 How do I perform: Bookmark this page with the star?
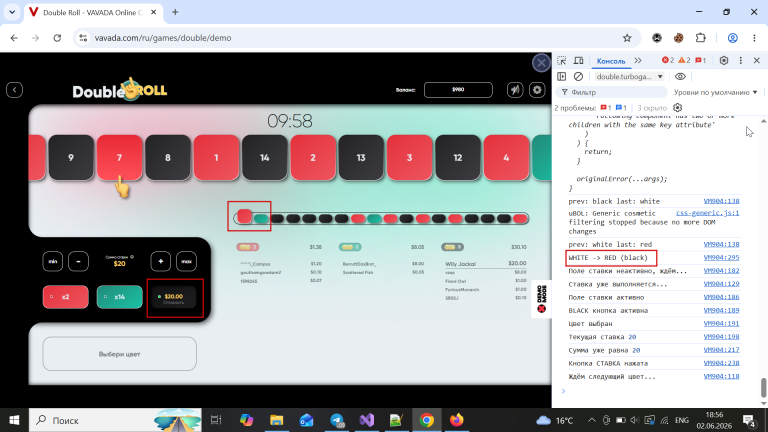[627, 38]
